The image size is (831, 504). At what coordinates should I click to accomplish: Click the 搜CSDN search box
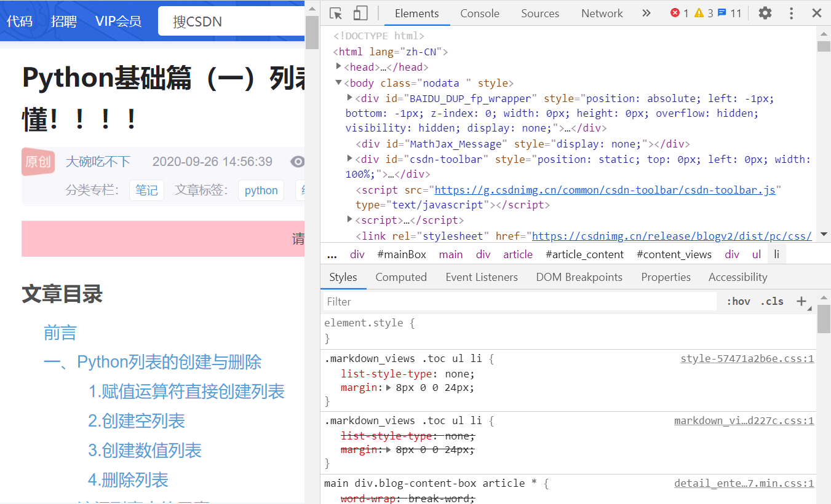tap(231, 22)
